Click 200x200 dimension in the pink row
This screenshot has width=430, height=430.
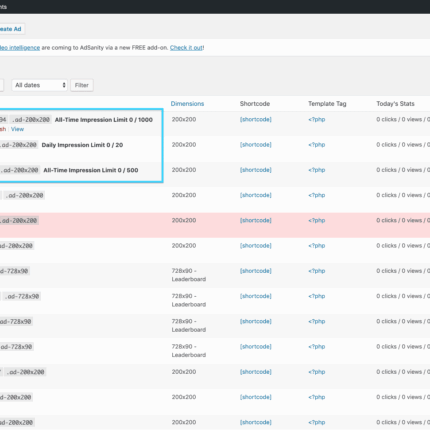pyautogui.click(x=184, y=220)
